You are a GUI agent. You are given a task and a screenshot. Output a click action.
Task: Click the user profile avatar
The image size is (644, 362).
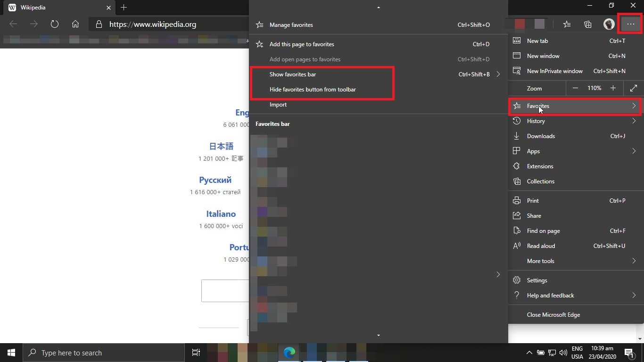coord(609,25)
